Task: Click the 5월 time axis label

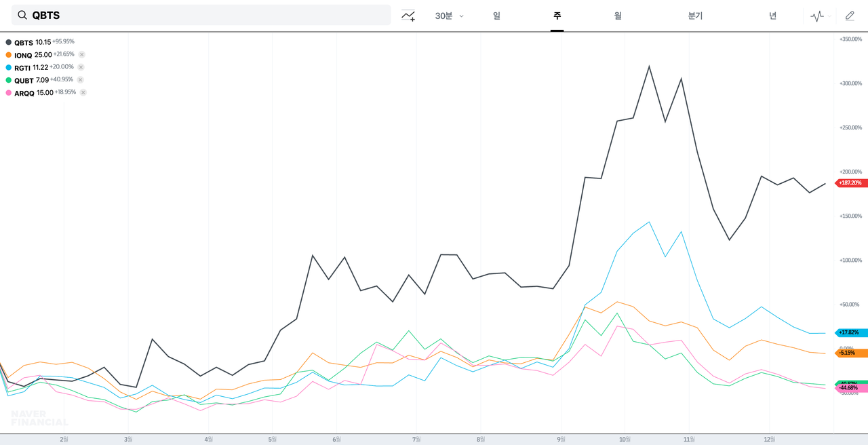Action: 272,439
